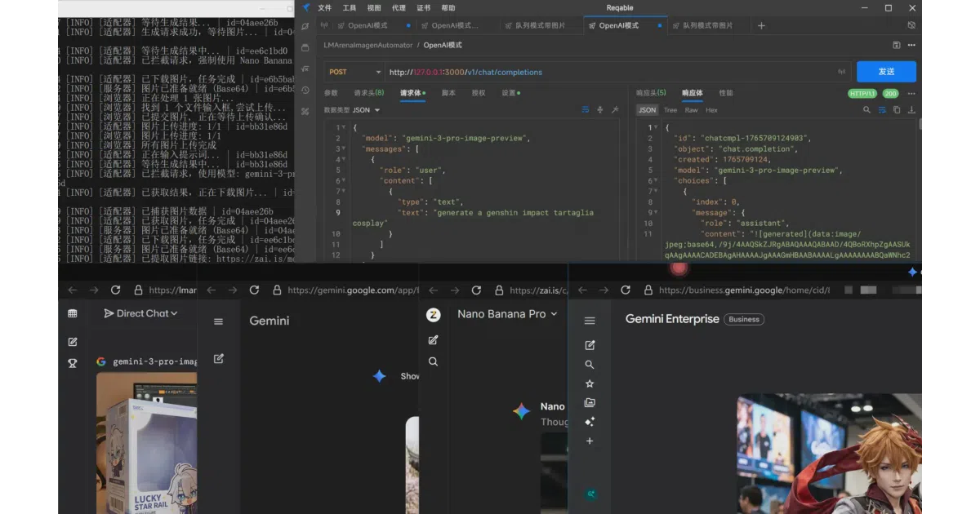The height and width of the screenshot is (514, 980).
Task: Click the star icon in the Gemini Enterprise sidebar
Action: tap(590, 383)
